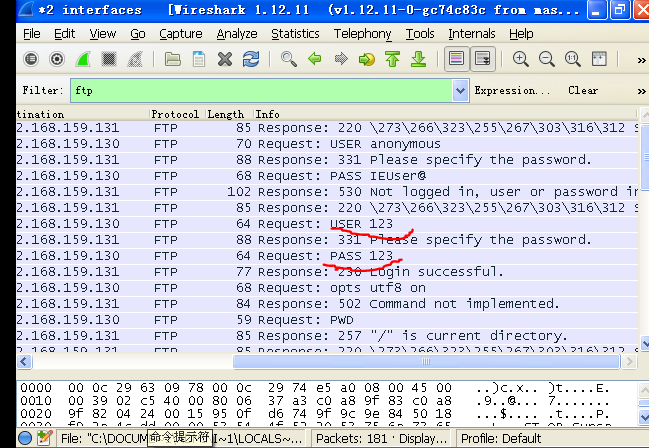
Task: Open capture options toolbar icon
Action: (x=57, y=59)
